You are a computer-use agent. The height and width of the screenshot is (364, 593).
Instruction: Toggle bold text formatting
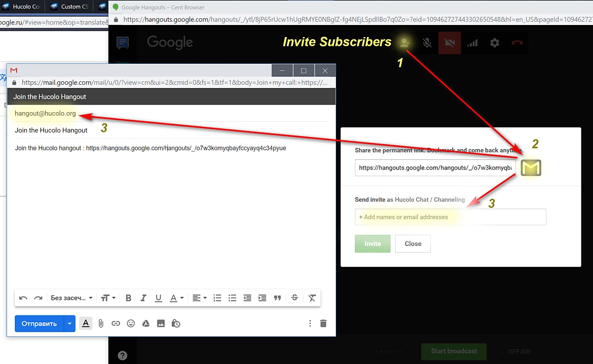pos(128,298)
